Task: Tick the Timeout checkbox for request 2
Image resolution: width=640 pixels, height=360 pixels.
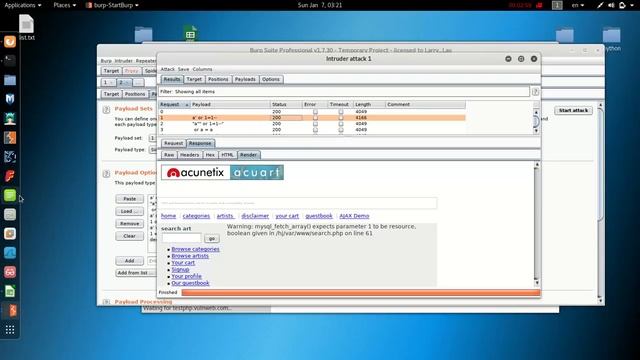Action: (x=341, y=124)
